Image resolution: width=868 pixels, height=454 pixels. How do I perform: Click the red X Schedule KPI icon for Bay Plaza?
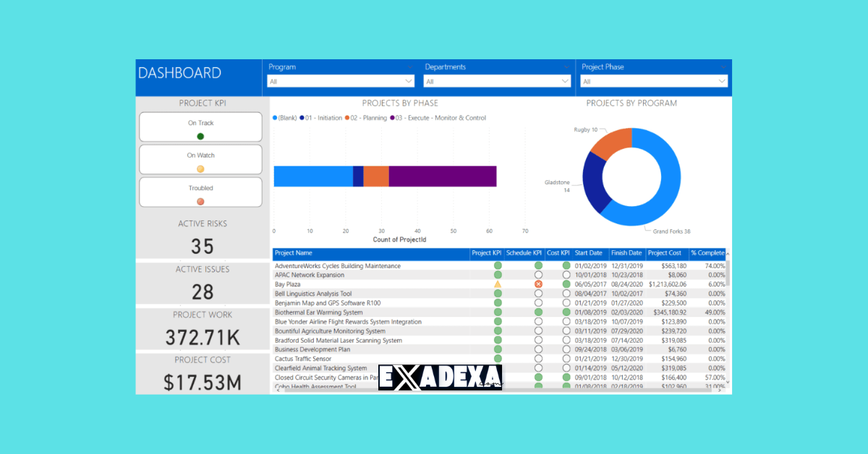pyautogui.click(x=538, y=284)
